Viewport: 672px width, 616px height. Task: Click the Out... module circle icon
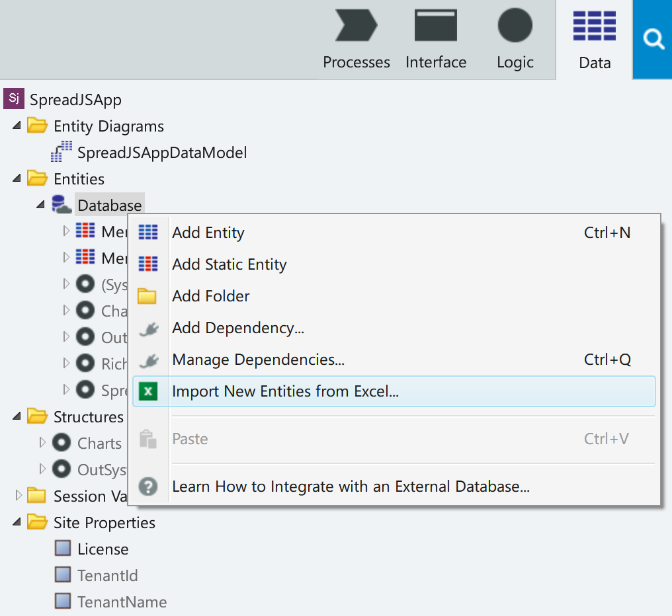pyautogui.click(x=85, y=336)
